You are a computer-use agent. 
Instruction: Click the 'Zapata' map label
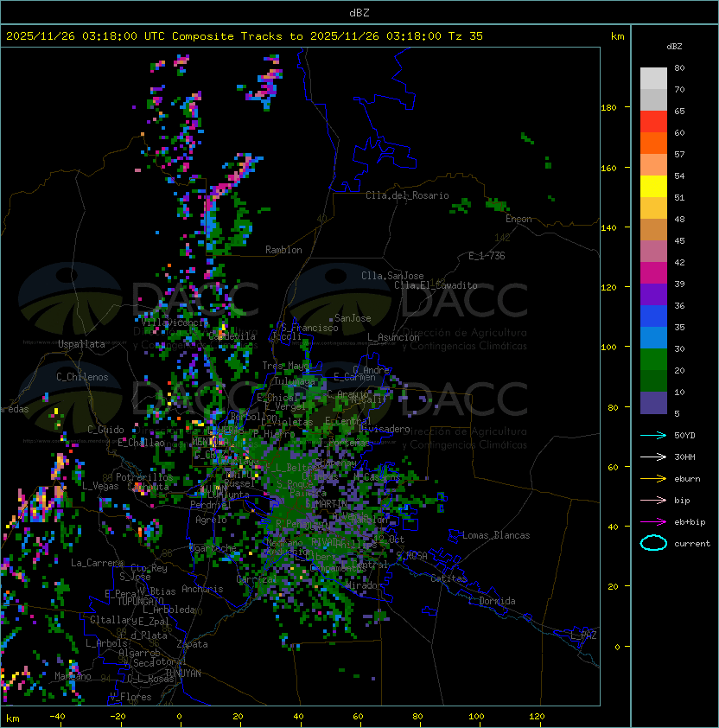coord(192,644)
